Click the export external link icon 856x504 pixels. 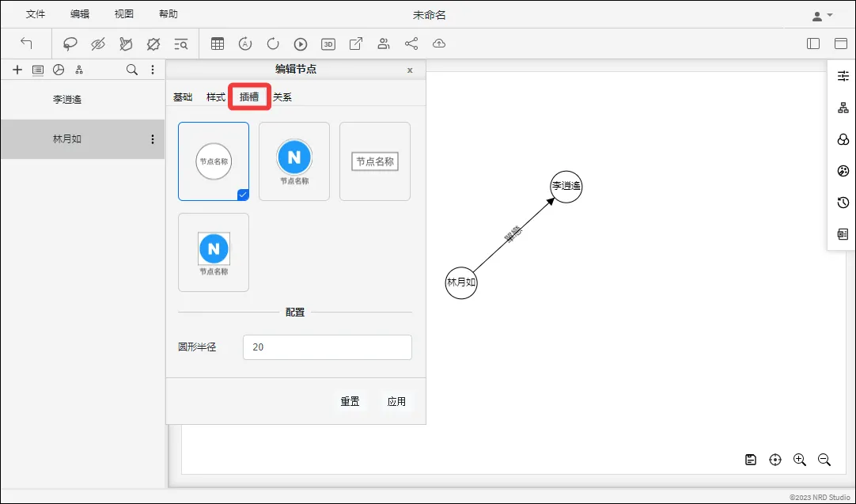point(356,44)
